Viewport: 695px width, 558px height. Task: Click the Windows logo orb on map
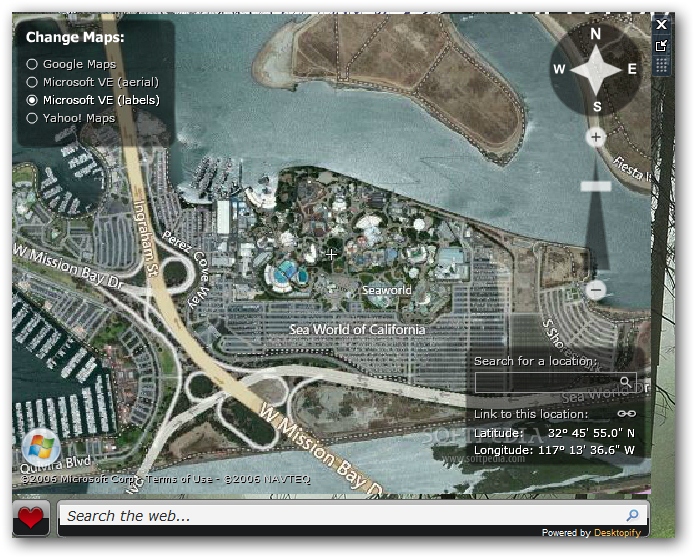coord(41,448)
